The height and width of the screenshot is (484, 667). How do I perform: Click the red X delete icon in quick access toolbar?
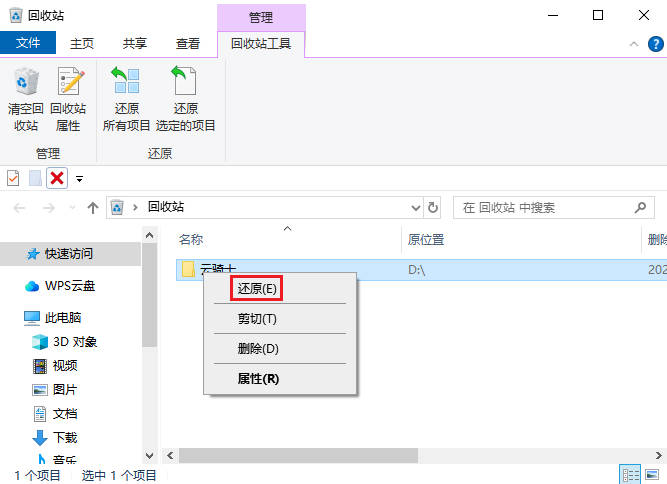point(57,178)
